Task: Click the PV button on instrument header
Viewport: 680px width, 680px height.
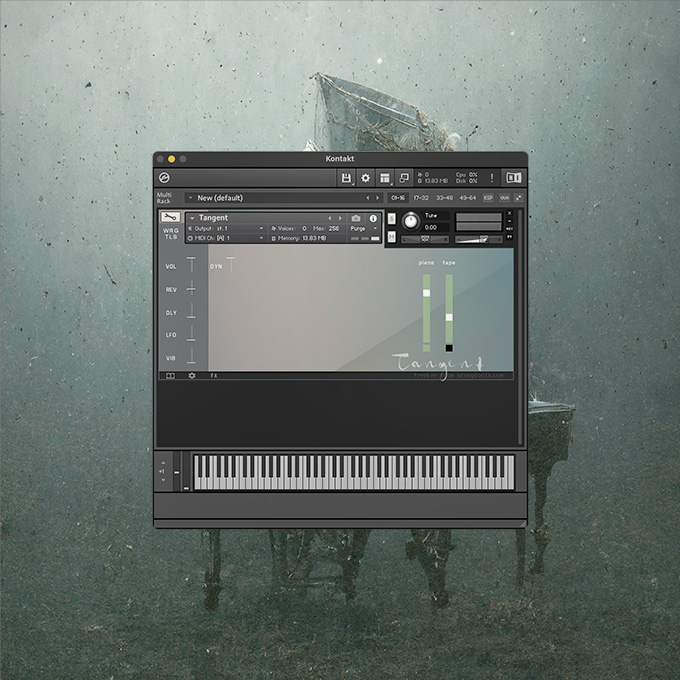Action: [510, 237]
